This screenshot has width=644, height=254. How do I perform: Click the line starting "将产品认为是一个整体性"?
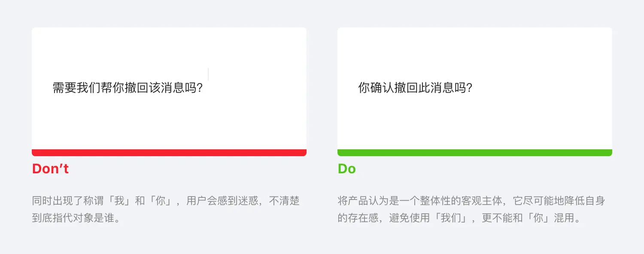[x=471, y=201]
